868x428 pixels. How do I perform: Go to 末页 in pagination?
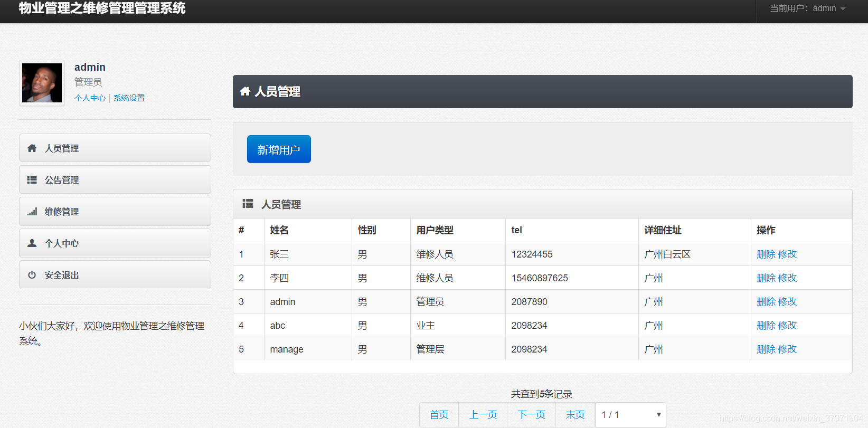(575, 415)
